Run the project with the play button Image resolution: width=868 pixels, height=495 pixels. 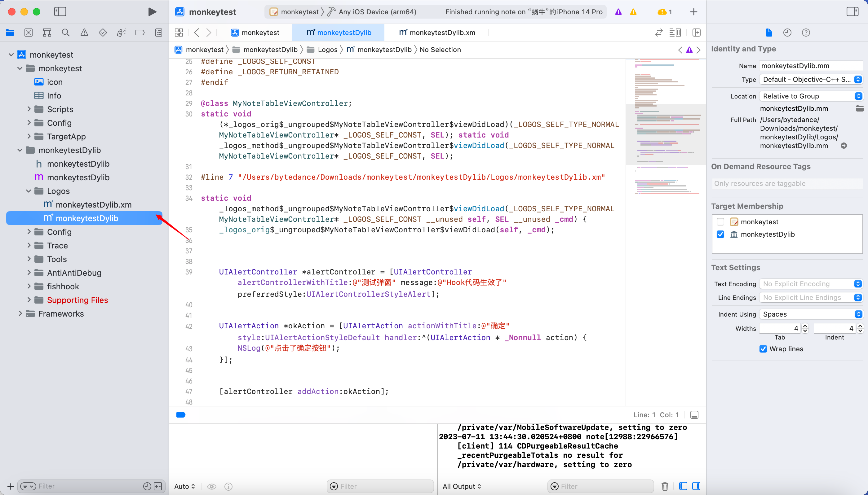[152, 11]
